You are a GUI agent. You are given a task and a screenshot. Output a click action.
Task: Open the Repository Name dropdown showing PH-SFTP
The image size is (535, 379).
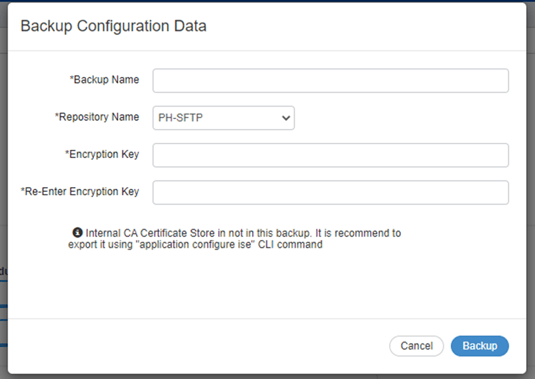click(x=223, y=118)
